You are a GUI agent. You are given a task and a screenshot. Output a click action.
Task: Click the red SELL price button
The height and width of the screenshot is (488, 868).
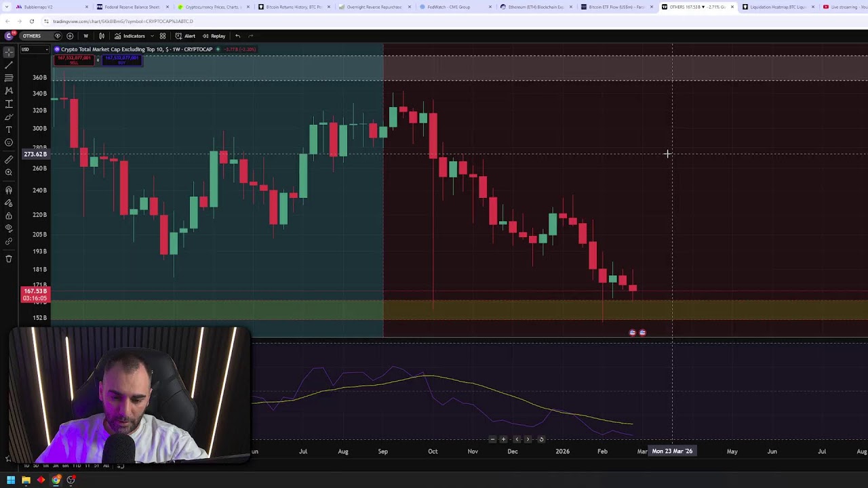click(x=74, y=60)
